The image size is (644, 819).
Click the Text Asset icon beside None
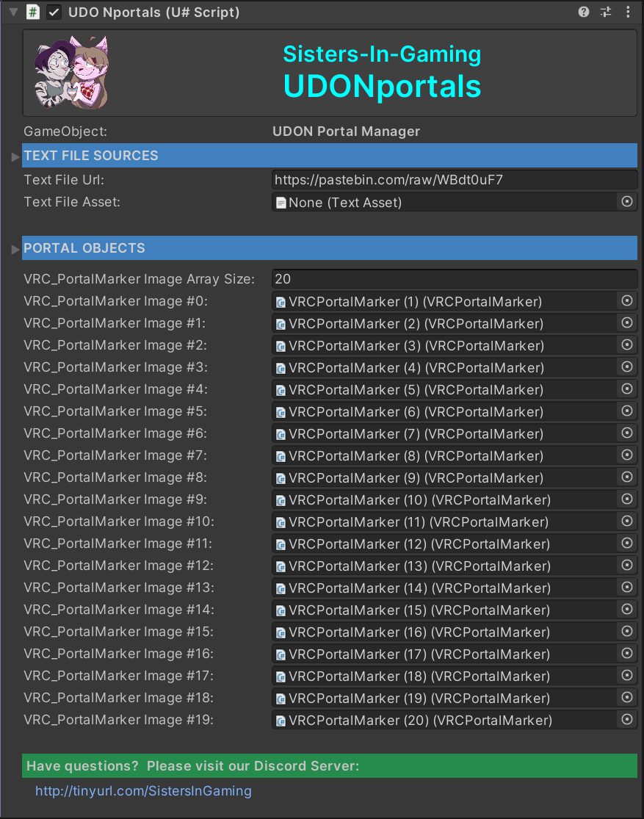280,202
